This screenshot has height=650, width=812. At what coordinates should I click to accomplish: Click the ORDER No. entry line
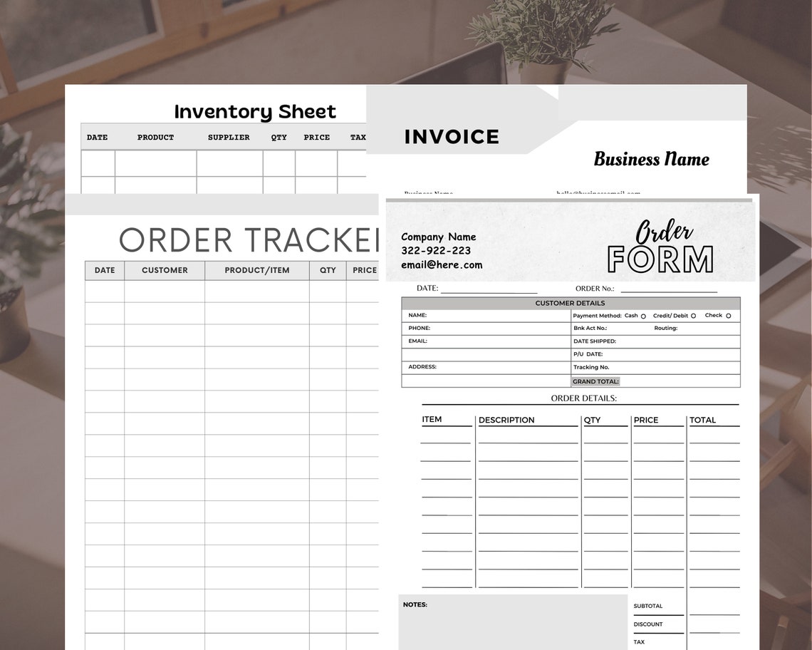coord(668,289)
